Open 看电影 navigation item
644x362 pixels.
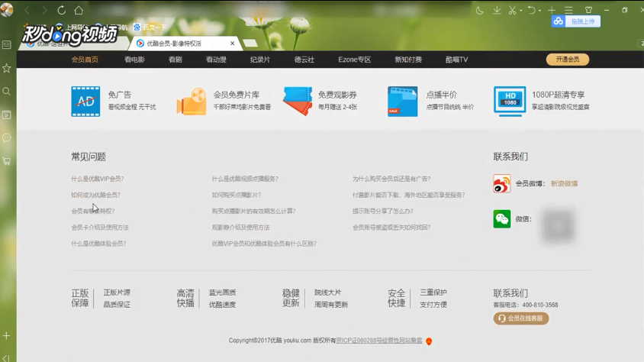[x=134, y=60]
